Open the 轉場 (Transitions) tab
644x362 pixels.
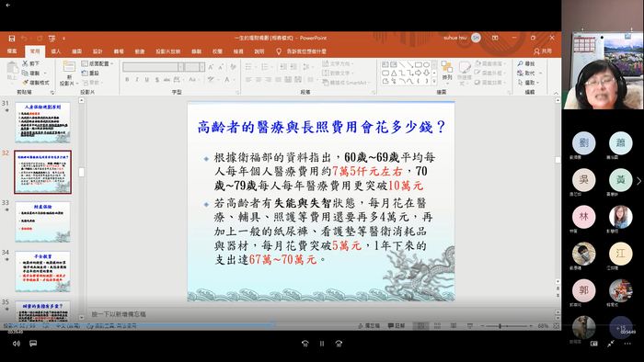[119, 51]
